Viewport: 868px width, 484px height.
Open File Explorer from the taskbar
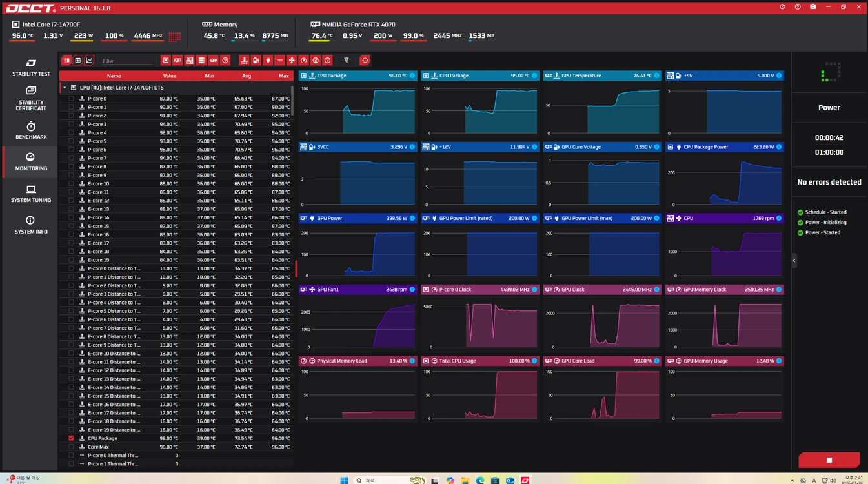click(465, 480)
